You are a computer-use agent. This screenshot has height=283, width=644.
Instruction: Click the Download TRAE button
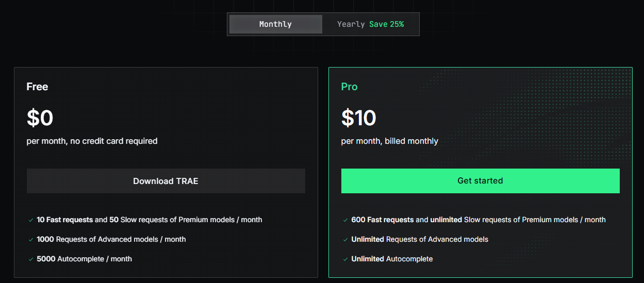pos(166,181)
